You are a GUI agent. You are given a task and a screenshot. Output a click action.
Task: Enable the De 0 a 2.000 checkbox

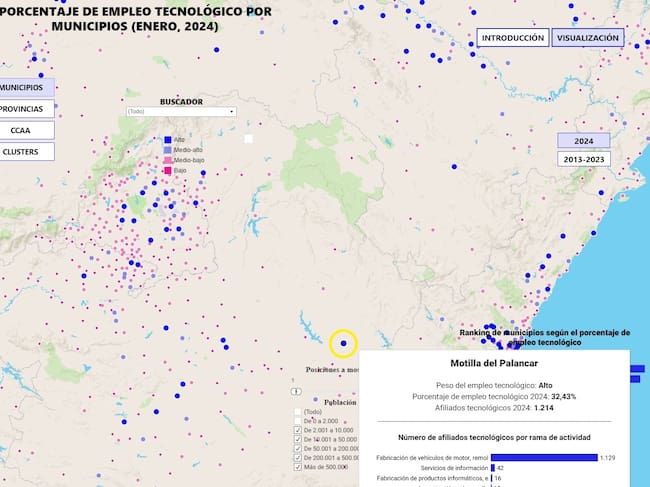[x=297, y=421]
